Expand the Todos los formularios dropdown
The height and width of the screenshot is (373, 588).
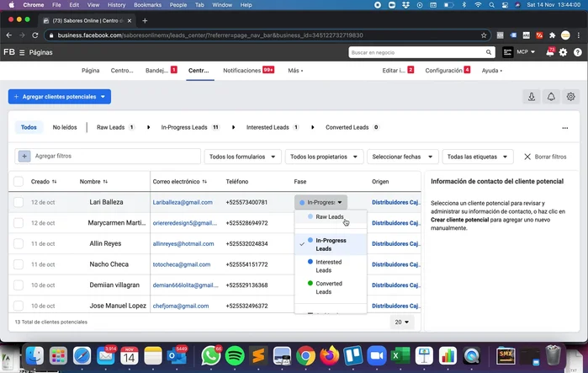point(243,157)
